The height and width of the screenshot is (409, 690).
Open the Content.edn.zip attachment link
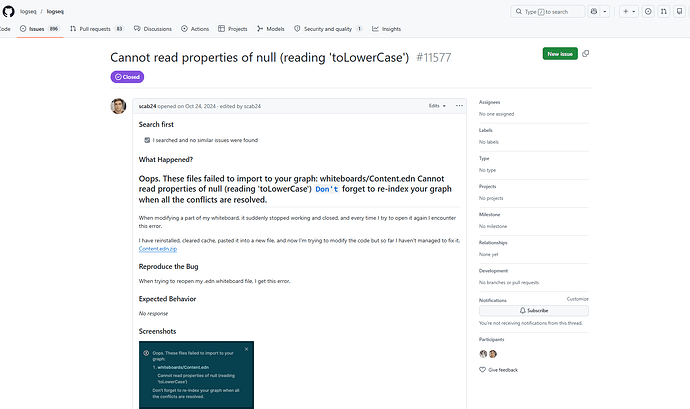point(158,249)
